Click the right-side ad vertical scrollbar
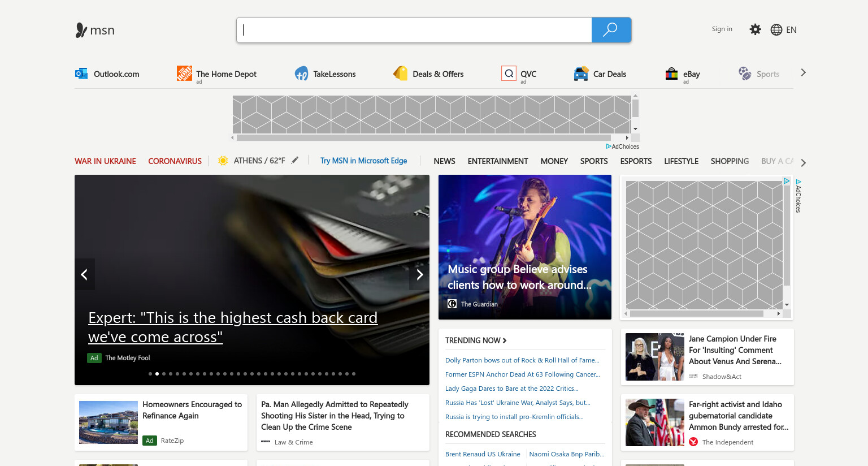The image size is (868, 466). point(787,235)
